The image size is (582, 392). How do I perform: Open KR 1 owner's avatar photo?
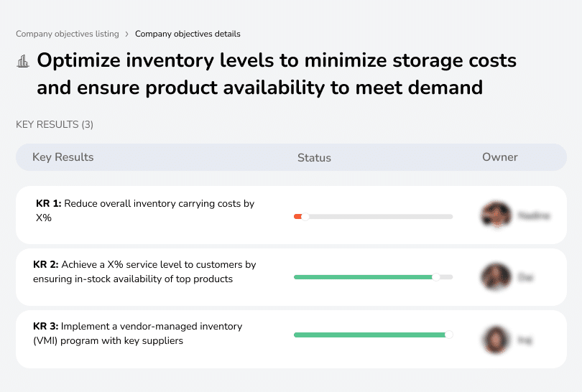(x=496, y=215)
